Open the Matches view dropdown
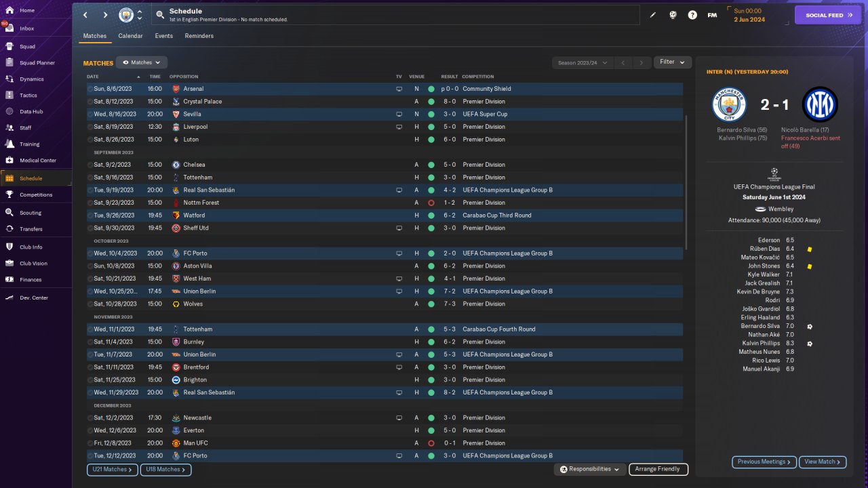868x488 pixels. (142, 62)
